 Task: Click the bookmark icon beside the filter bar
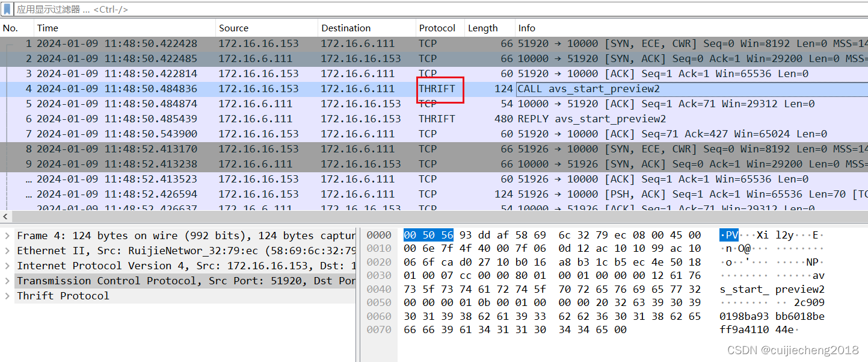click(7, 9)
